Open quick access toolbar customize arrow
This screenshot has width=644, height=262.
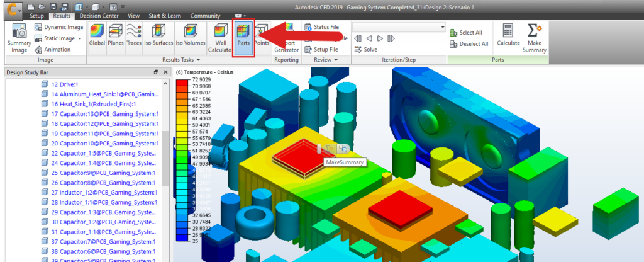[123, 7]
